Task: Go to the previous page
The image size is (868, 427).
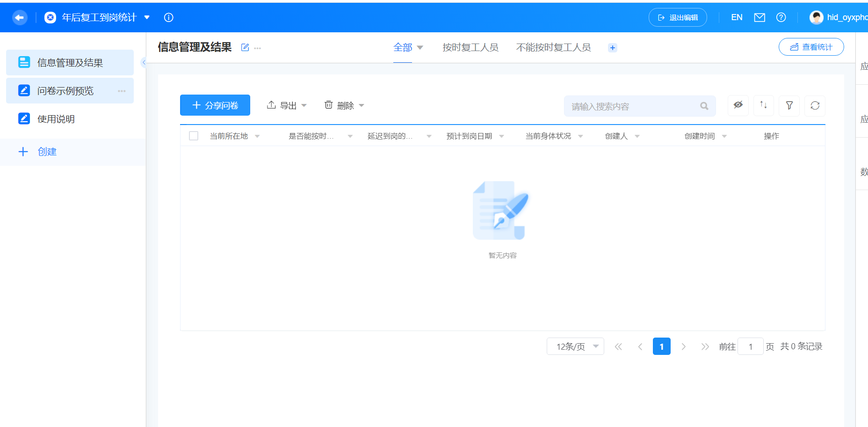Action: pyautogui.click(x=640, y=346)
